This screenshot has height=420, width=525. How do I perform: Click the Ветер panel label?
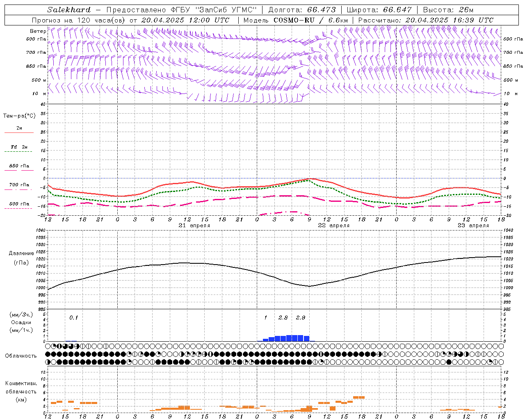(38, 31)
